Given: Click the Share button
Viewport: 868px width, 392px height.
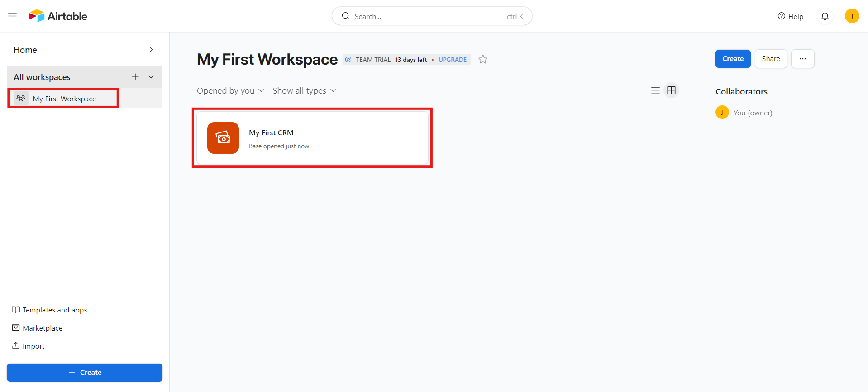Looking at the screenshot, I should pos(771,59).
